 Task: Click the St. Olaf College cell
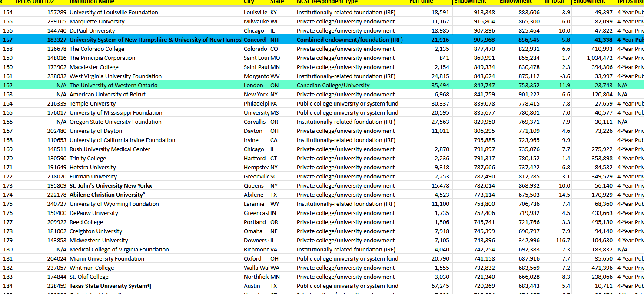pos(155,277)
